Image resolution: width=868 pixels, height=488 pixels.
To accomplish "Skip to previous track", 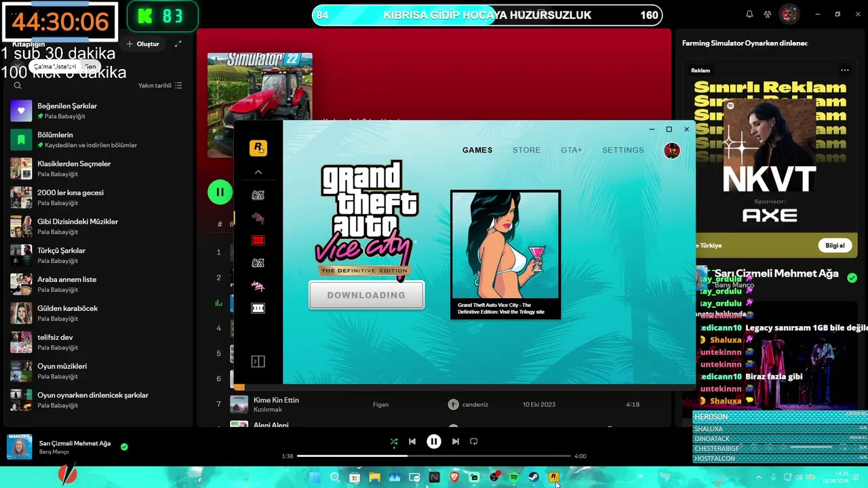I will click(x=412, y=441).
